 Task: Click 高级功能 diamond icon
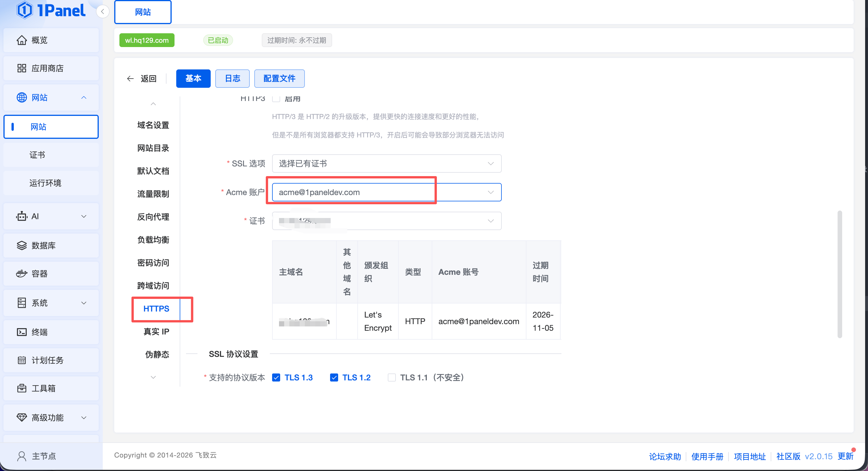[x=22, y=417]
